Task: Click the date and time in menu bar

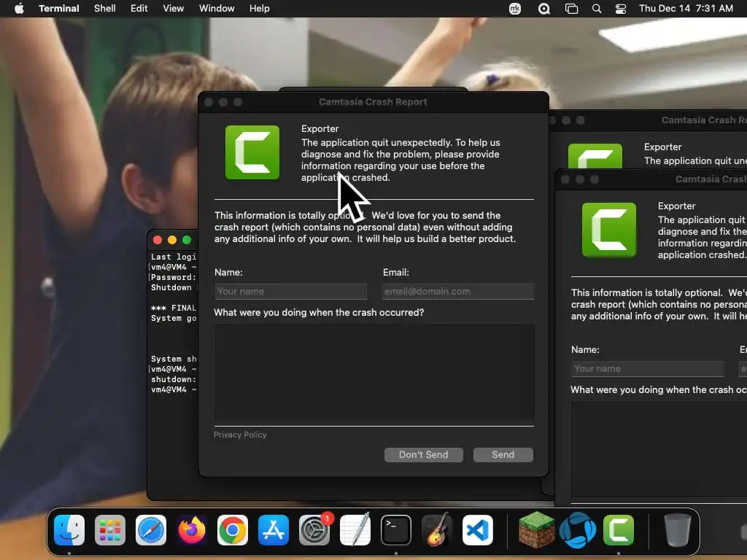Action: (x=686, y=9)
